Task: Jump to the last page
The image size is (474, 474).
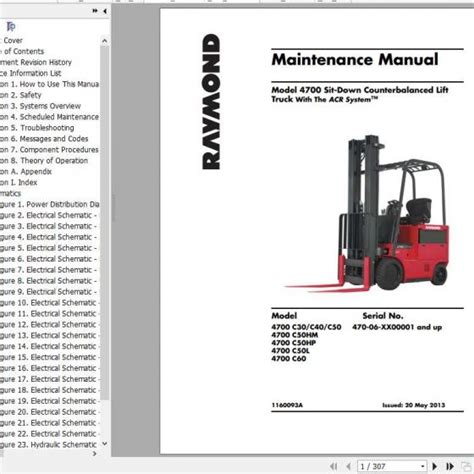Action: coord(450,466)
